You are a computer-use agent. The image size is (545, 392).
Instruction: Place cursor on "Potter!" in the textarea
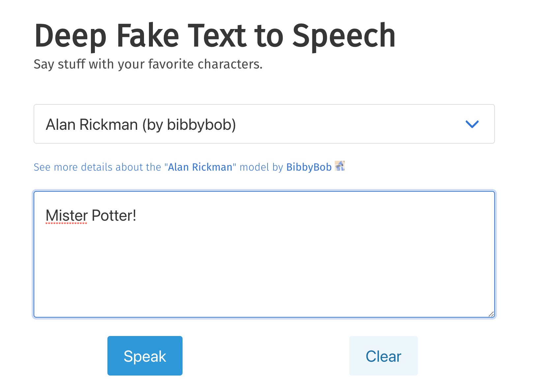[114, 216]
